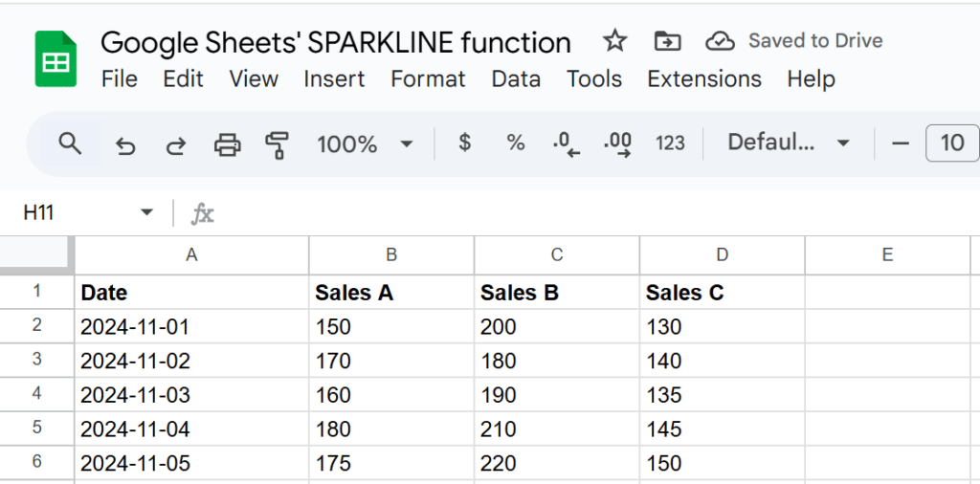The width and height of the screenshot is (980, 484).
Task: Select column D header
Action: 722,254
